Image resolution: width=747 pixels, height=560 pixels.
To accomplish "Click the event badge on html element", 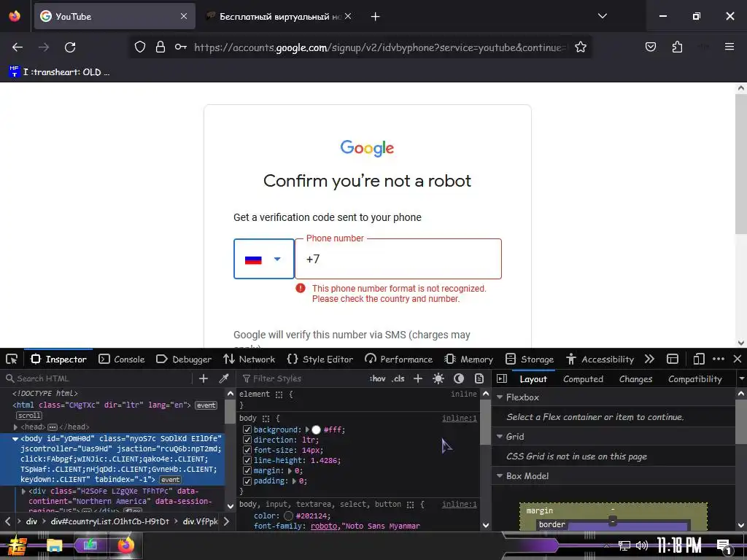I will [206, 405].
